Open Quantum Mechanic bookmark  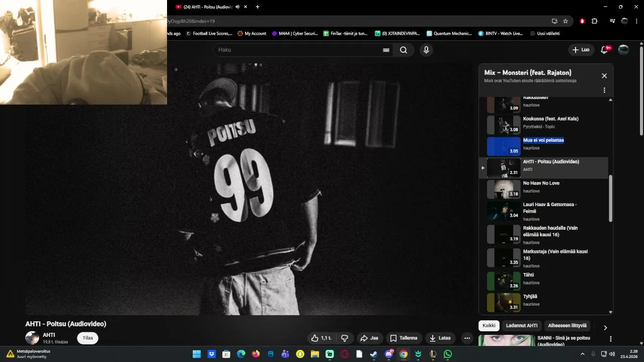(x=449, y=34)
